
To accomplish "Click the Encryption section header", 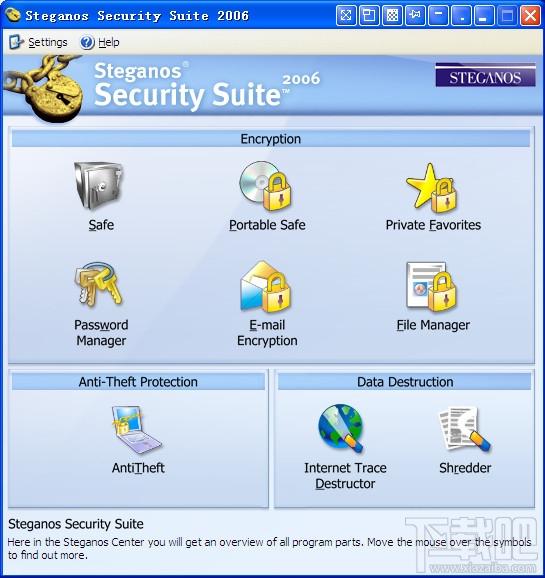I will coord(271,139).
